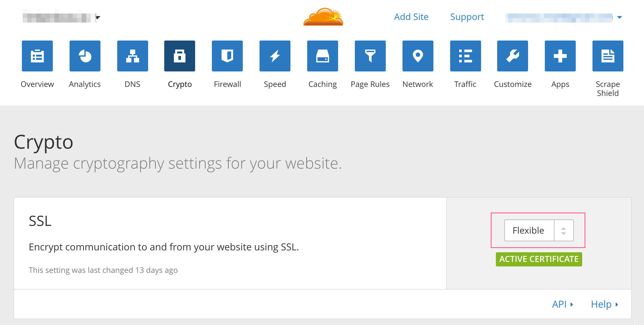Open the Customize wrench icon
Viewport: 644px width, 325px height.
[x=513, y=56]
